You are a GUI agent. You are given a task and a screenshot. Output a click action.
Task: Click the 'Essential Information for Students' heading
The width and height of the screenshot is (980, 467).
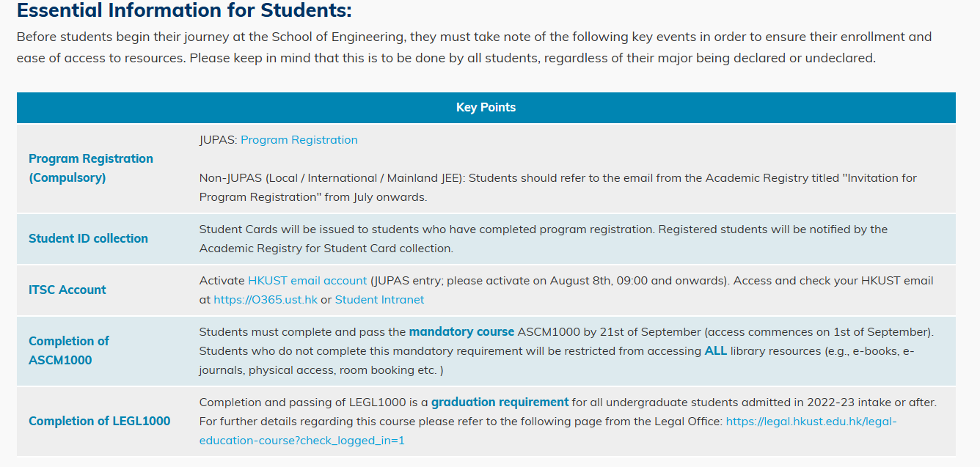pos(184,11)
